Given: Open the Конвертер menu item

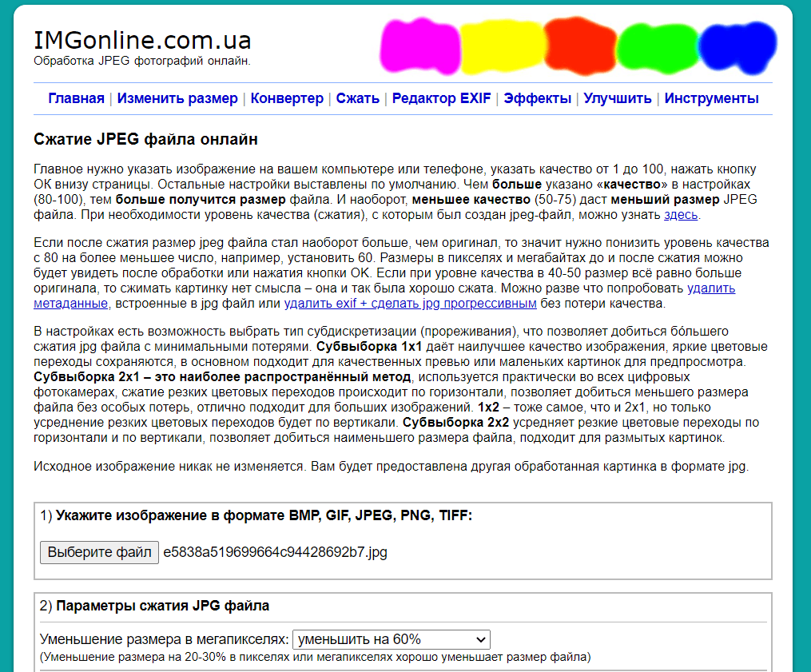Looking at the screenshot, I should click(x=287, y=98).
